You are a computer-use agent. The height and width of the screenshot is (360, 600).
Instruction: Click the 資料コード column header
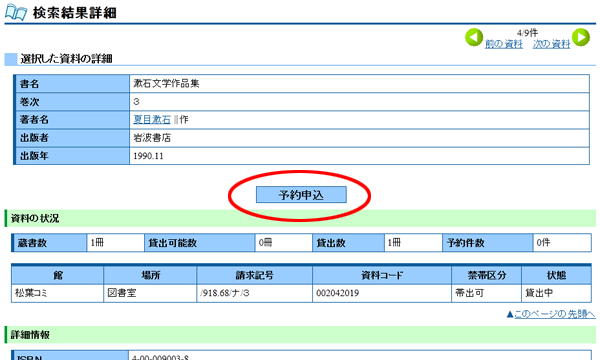[382, 275]
